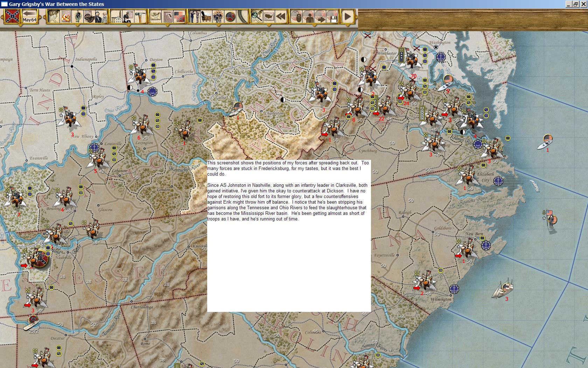This screenshot has height=368, width=588.
Task: Click the Raleigh city label
Action: click(405, 212)
